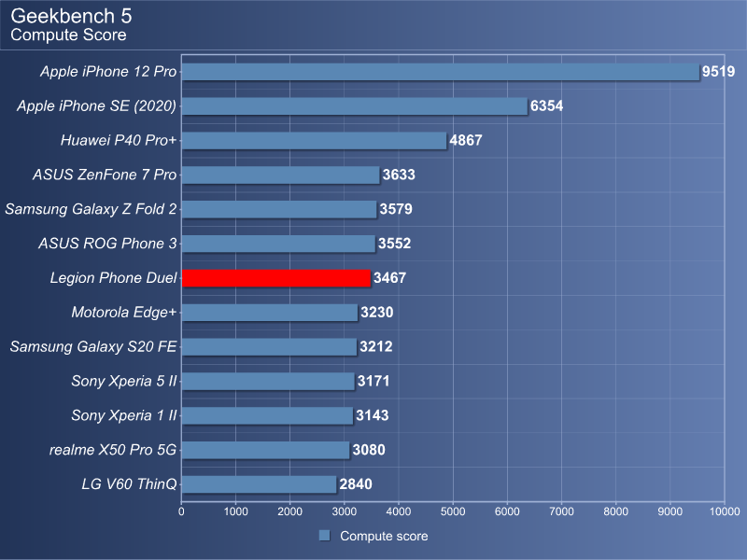Select the 'ASUS ZenFone 7 Pro' label
747x560 pixels.
click(105, 175)
